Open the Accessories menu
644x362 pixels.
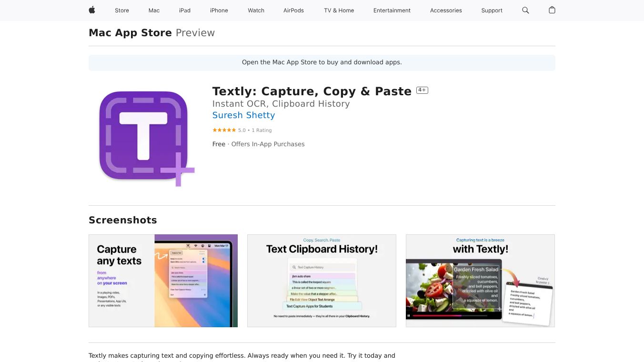(446, 10)
